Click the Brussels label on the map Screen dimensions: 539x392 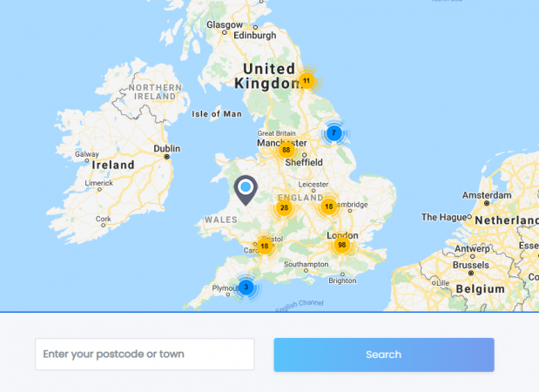471,265
